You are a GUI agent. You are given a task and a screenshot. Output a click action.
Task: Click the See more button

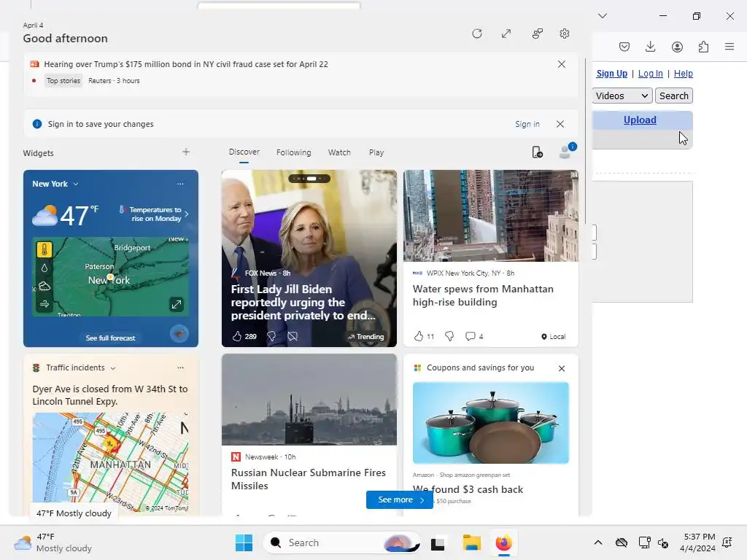click(399, 499)
